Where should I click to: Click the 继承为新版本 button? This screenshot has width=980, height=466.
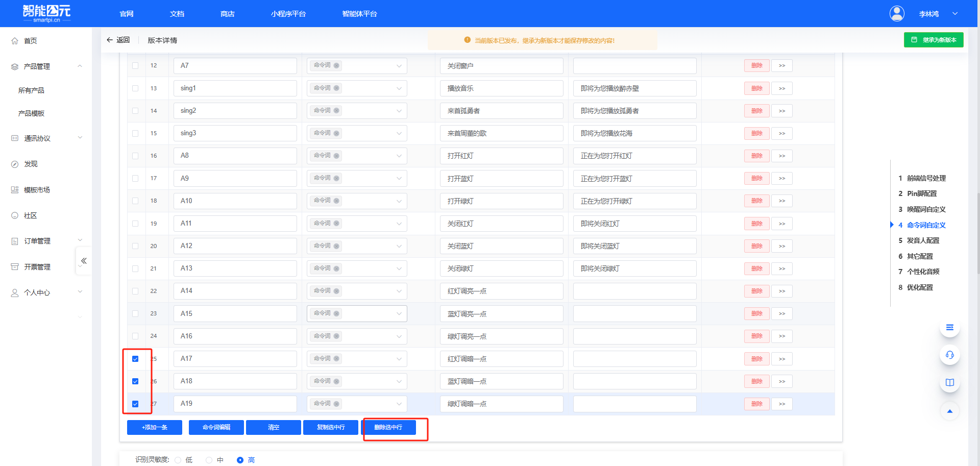coord(933,40)
